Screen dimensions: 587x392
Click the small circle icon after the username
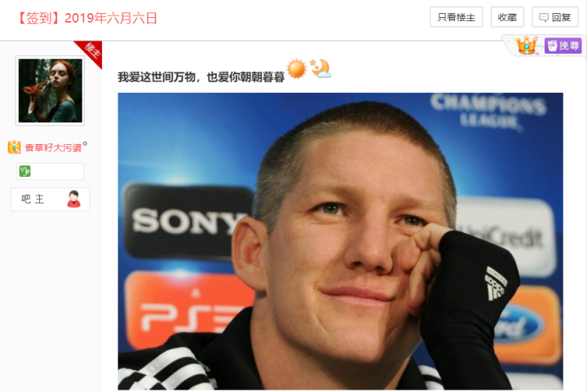pyautogui.click(x=85, y=143)
